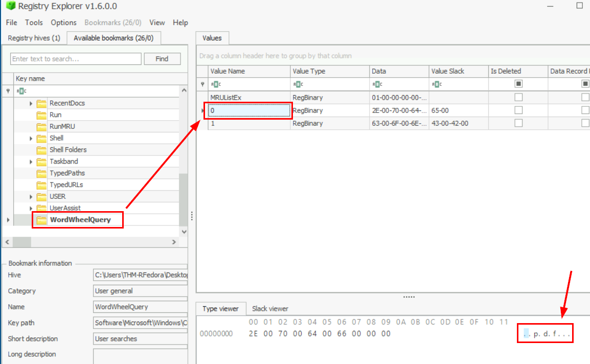Click the Shell Folders folder icon
590x364 pixels.
[42, 150]
